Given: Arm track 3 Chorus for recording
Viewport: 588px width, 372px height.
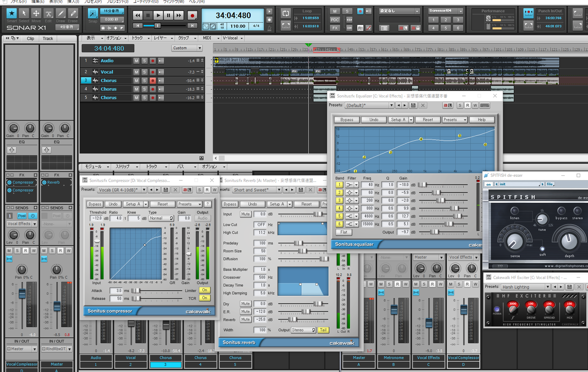Looking at the screenshot, I should (x=152, y=80).
